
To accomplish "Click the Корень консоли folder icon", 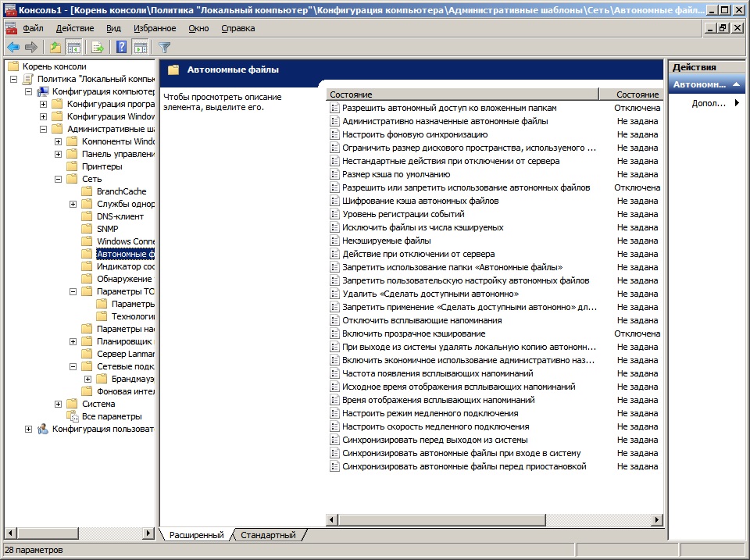I will coord(13,66).
